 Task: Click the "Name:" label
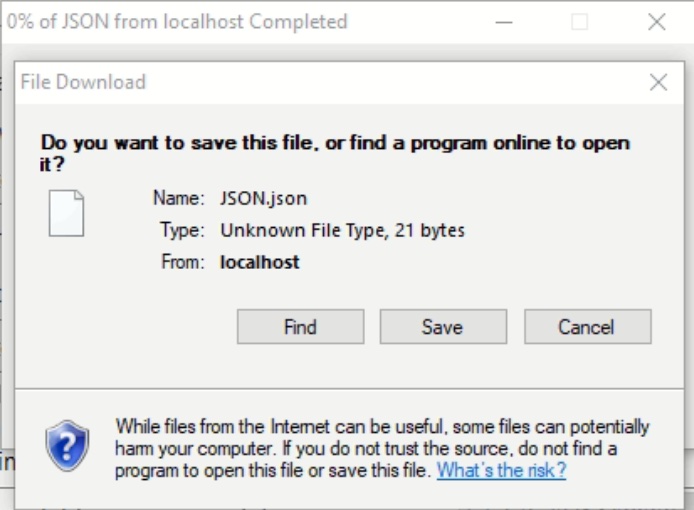point(179,198)
